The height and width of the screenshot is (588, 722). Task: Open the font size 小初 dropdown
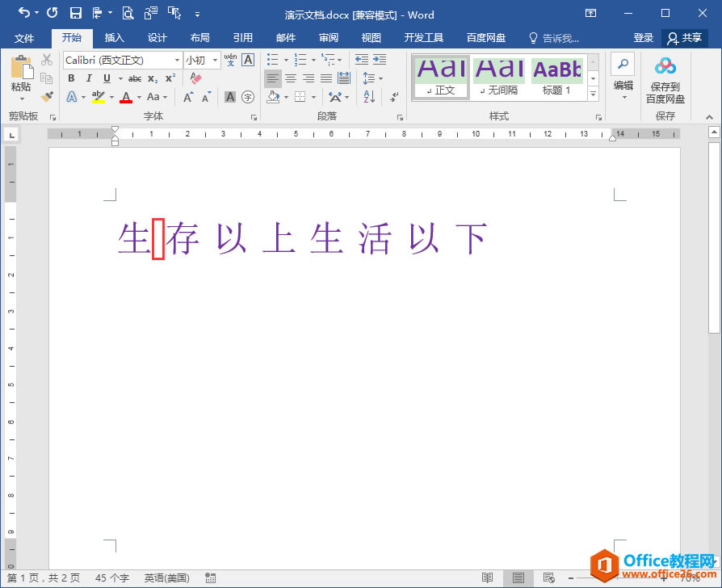215,61
